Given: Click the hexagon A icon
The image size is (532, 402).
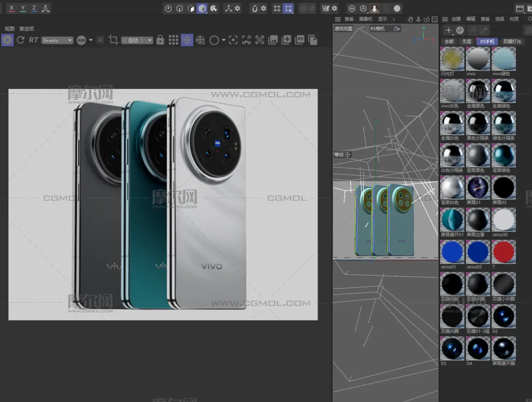Looking at the screenshot, I should click(363, 8).
